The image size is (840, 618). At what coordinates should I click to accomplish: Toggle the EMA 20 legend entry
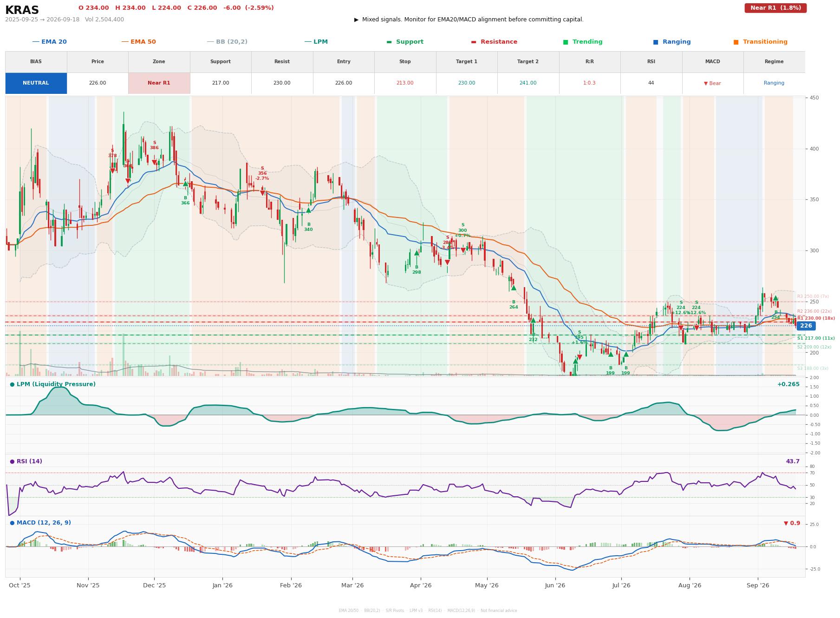(49, 42)
